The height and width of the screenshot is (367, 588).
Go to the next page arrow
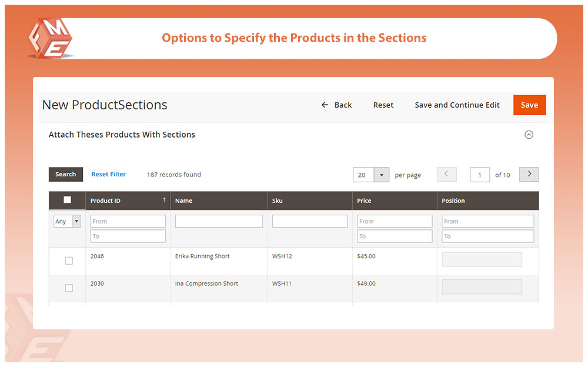pyautogui.click(x=529, y=175)
